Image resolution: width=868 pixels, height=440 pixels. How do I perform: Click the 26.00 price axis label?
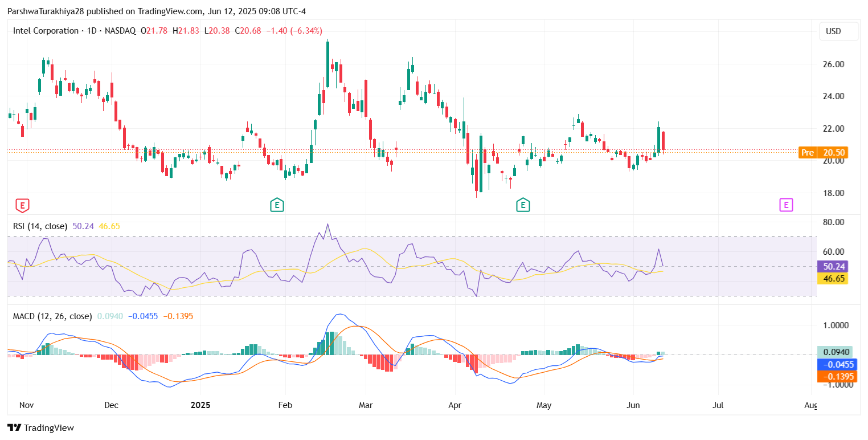[x=832, y=64]
